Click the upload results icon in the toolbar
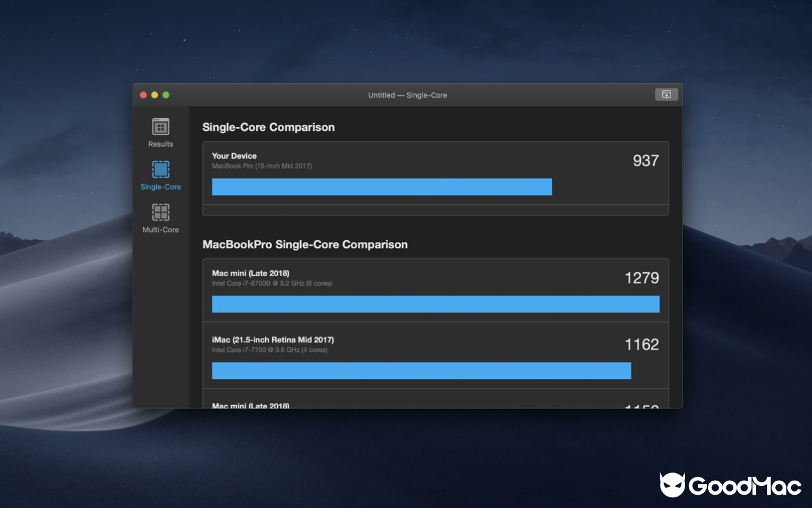The height and width of the screenshot is (508, 812). pyautogui.click(x=666, y=94)
